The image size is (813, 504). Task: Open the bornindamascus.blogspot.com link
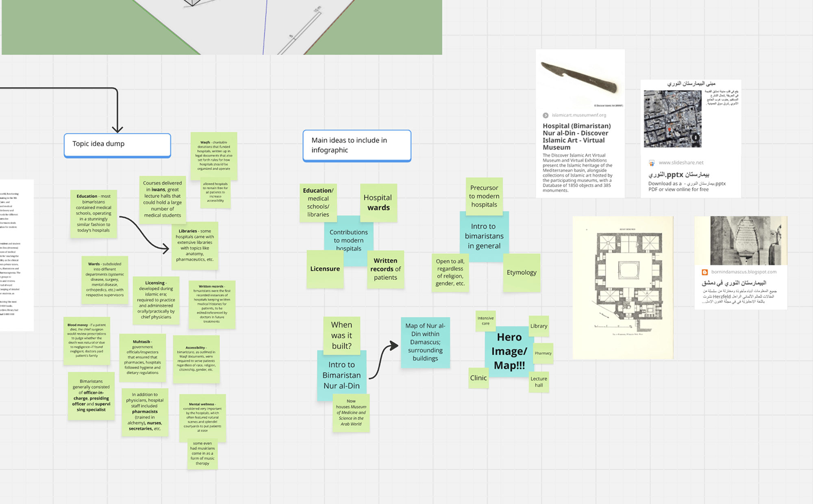743,272
